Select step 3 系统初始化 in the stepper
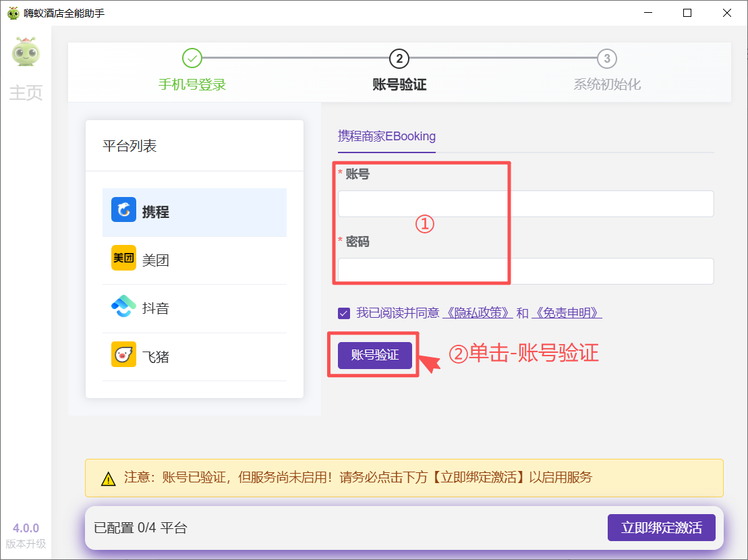Image resolution: width=748 pixels, height=560 pixels. coord(606,59)
